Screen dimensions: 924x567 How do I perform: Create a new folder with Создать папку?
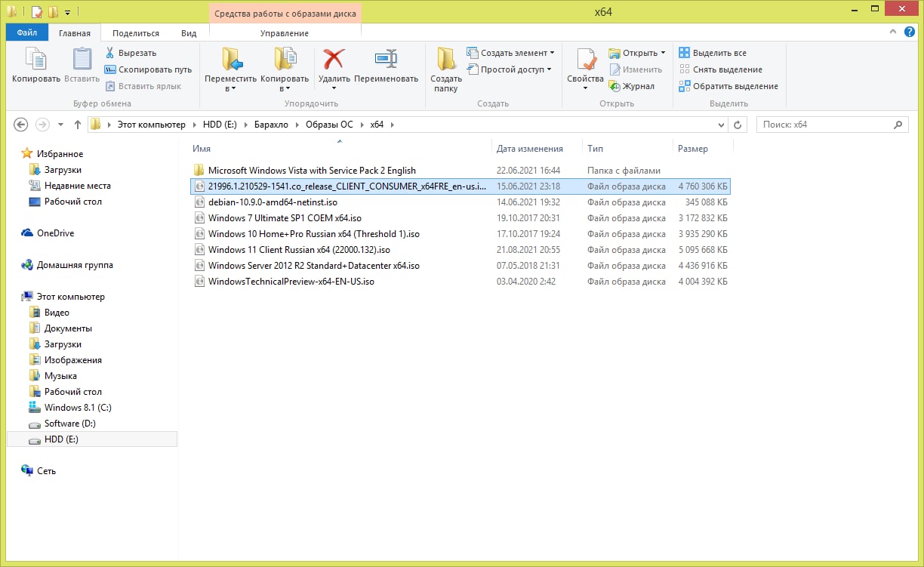pyautogui.click(x=446, y=69)
